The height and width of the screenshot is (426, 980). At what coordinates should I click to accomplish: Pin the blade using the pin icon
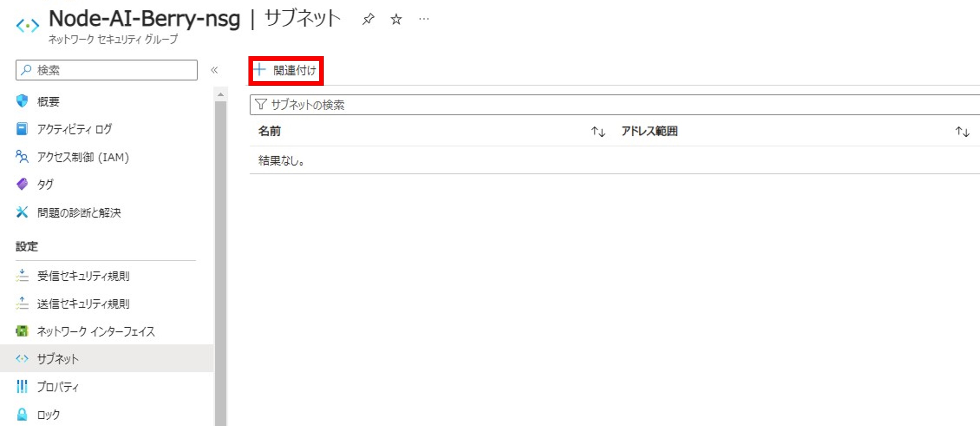click(368, 19)
